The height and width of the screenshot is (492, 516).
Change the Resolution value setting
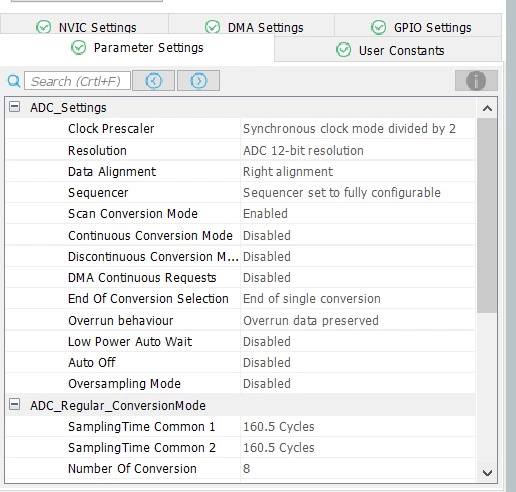[x=358, y=150]
